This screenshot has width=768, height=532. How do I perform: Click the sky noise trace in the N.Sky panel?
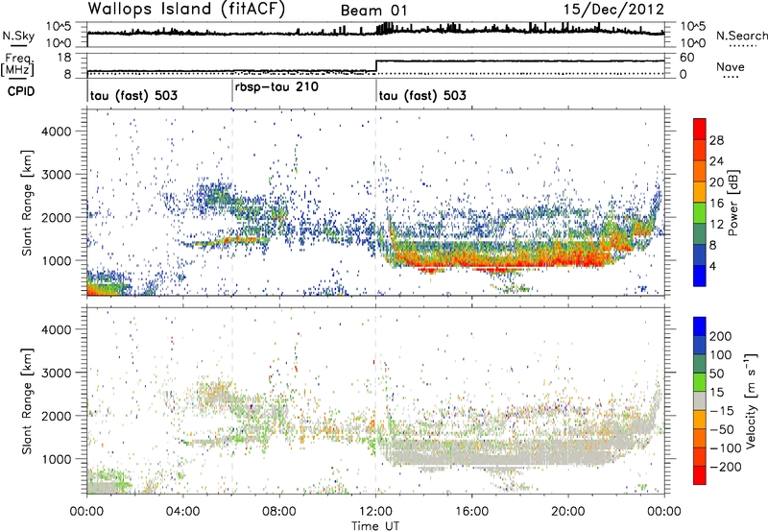point(375,32)
